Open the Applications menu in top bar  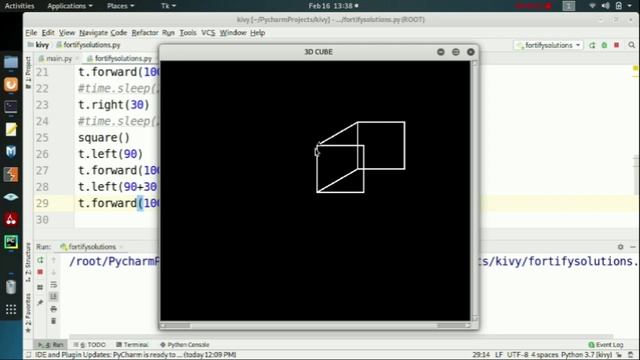pyautogui.click(x=70, y=6)
